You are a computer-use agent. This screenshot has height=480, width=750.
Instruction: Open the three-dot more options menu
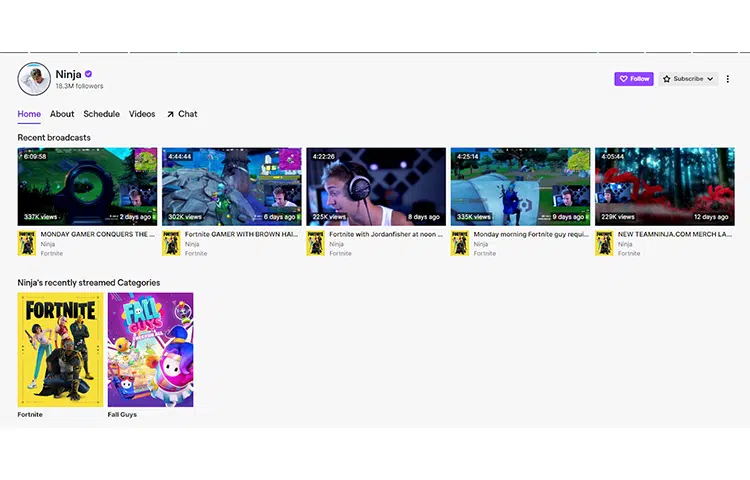pyautogui.click(x=728, y=79)
